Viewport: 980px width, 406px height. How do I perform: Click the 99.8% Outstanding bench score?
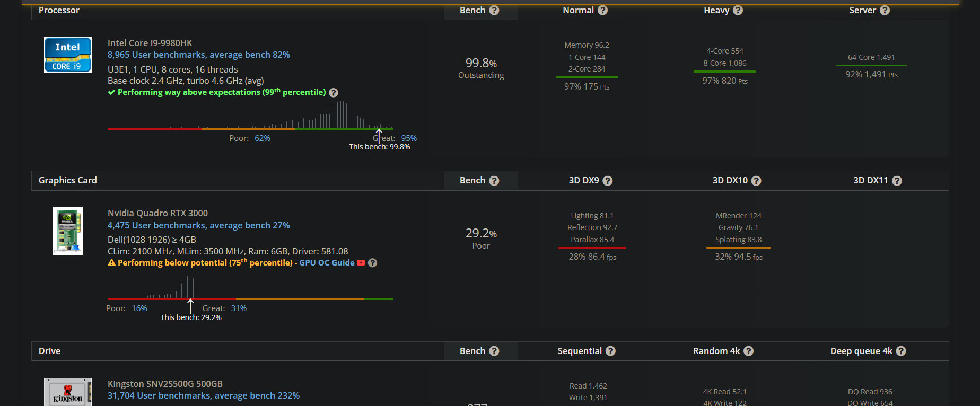(x=481, y=68)
